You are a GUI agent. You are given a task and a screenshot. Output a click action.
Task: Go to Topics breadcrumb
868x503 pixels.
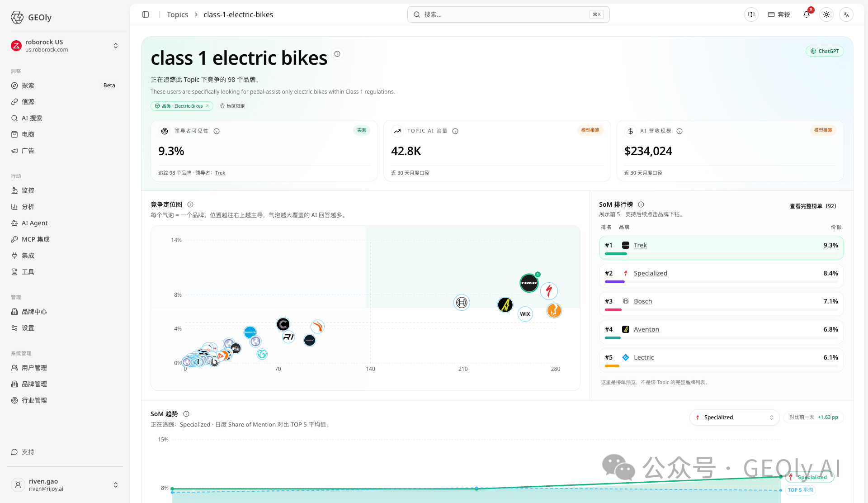pos(177,14)
